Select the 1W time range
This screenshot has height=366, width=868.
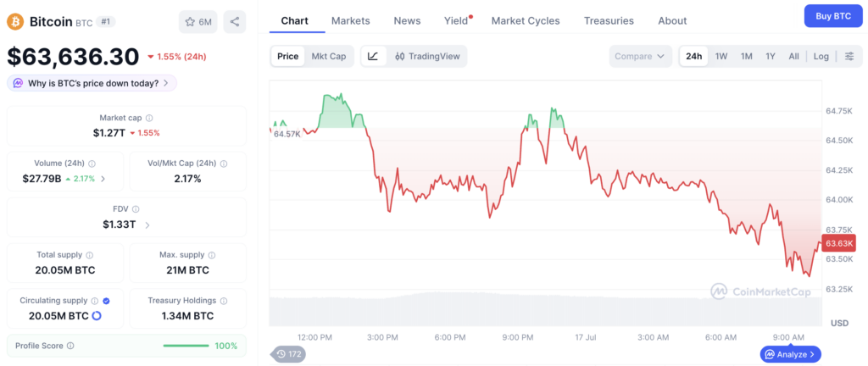tap(721, 57)
